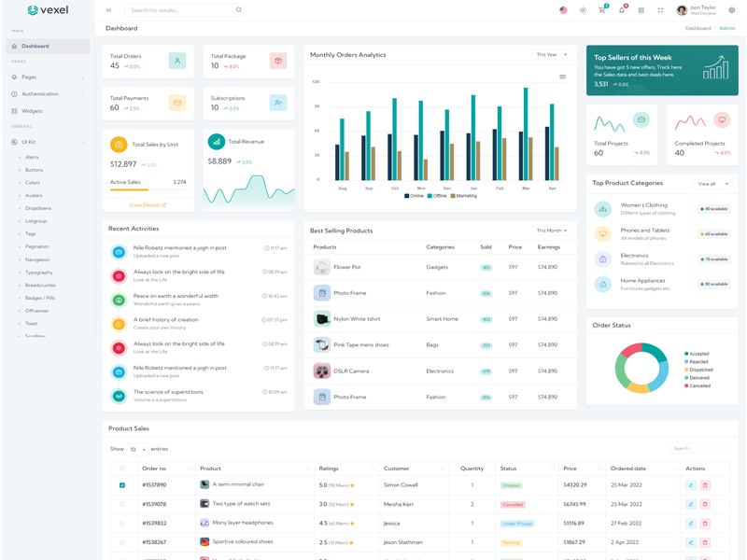
Task: Click the header search results field
Action: (181, 10)
